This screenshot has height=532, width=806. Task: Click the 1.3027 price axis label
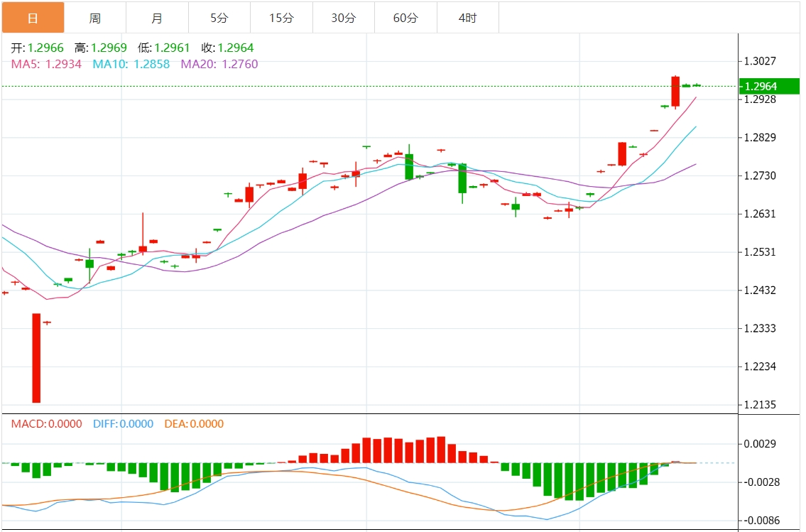point(761,61)
